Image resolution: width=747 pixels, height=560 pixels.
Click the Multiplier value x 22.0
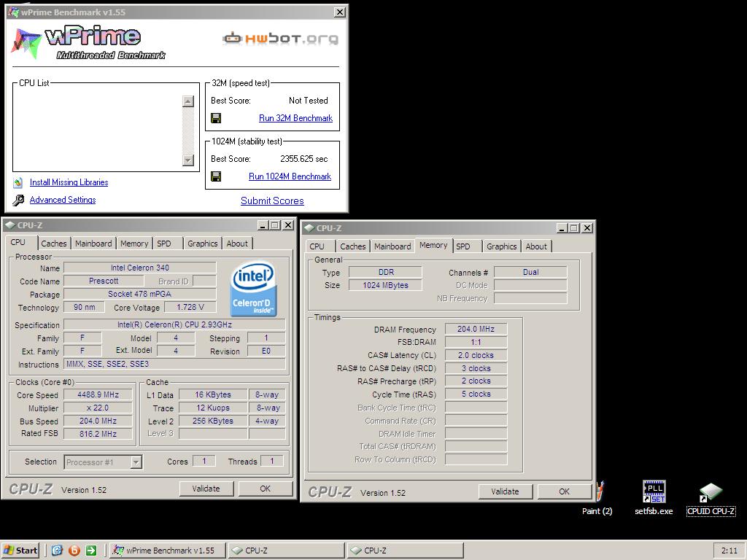coord(98,408)
